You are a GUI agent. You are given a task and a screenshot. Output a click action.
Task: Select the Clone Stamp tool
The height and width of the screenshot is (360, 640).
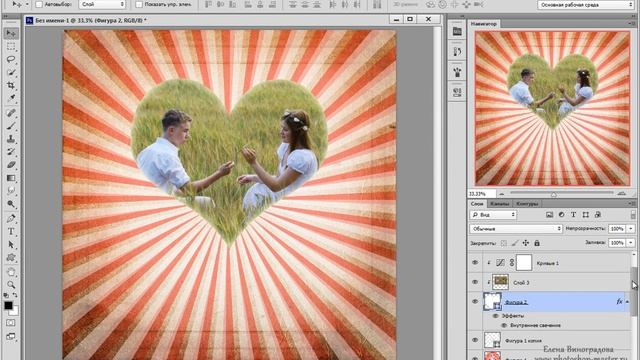tap(11, 139)
